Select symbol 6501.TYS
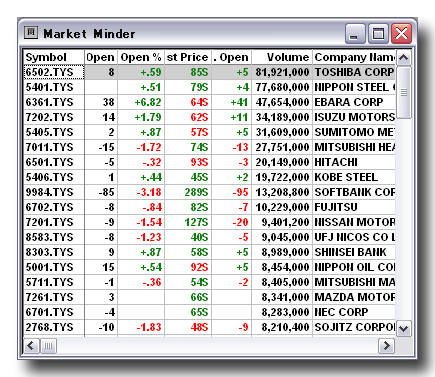Viewport: 435px width, 377px height. pyautogui.click(x=49, y=162)
